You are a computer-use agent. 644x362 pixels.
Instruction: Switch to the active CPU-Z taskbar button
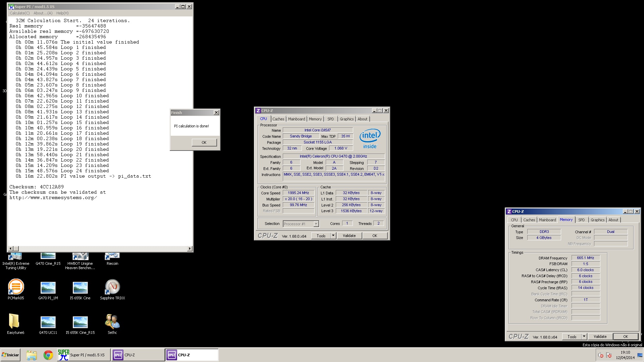[192, 355]
